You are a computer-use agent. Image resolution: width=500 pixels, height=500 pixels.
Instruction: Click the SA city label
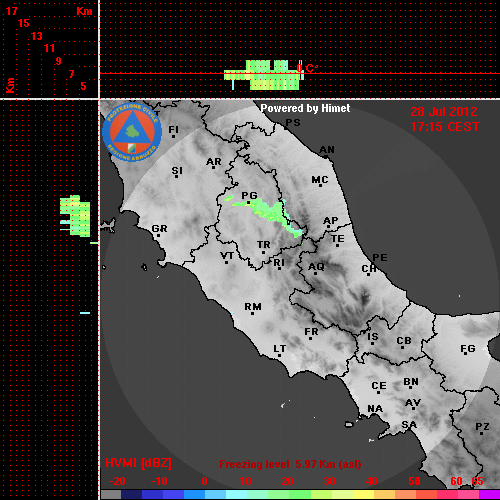(409, 425)
